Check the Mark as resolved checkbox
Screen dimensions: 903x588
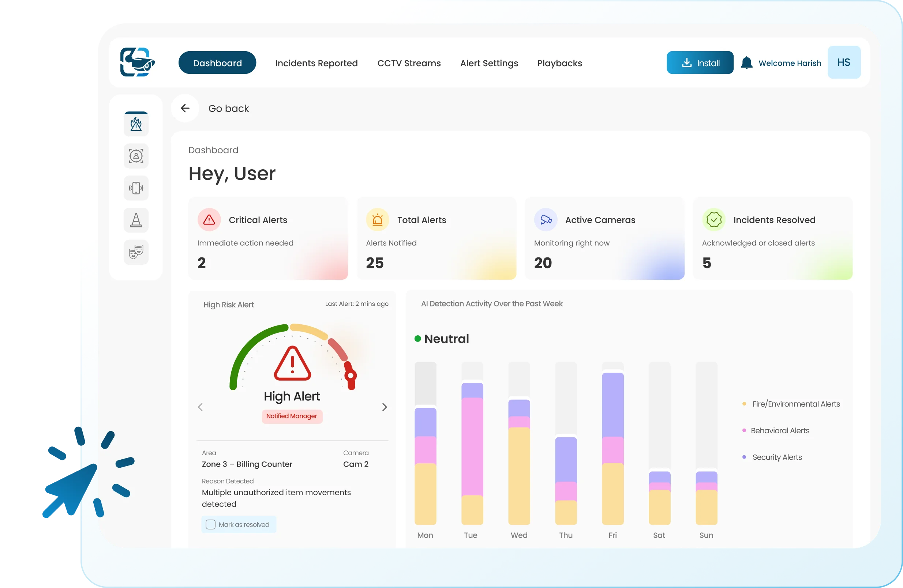tap(211, 524)
